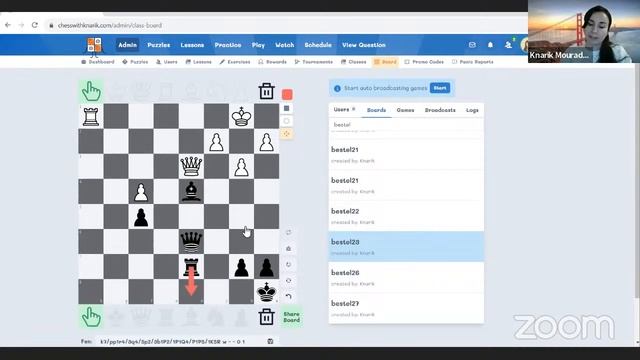Click the info icon in the broadcasting banner
Image resolution: width=640 pixels, height=360 pixels.
[337, 89]
